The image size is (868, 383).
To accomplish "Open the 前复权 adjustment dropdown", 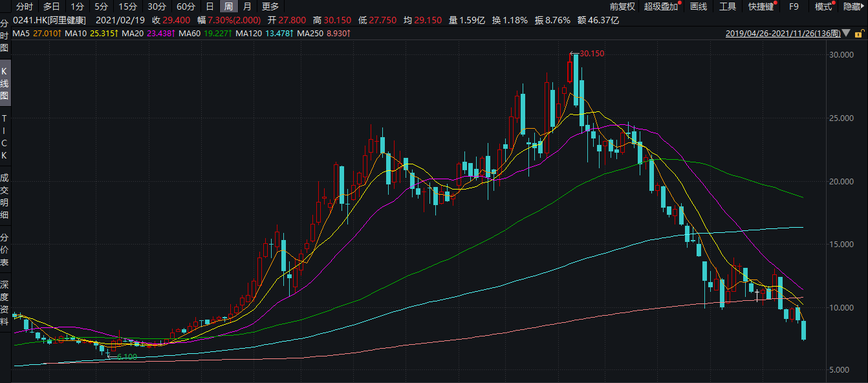I will (x=622, y=6).
